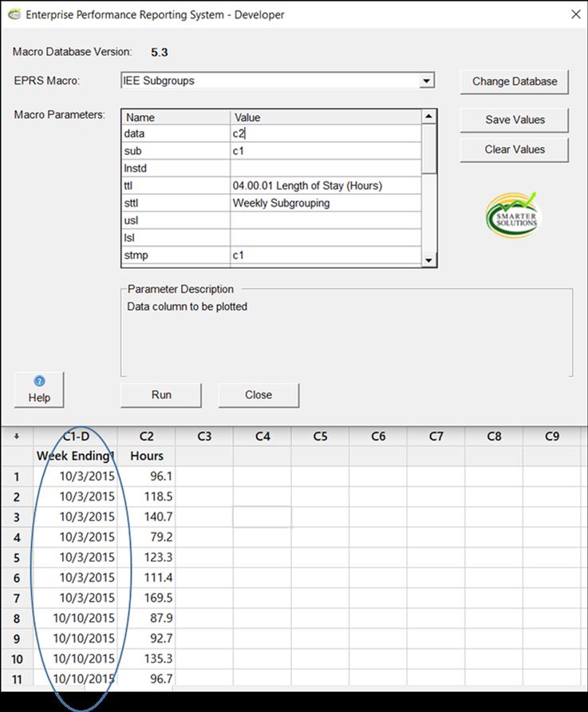Select the C2 column header
Image resolution: width=588 pixels, height=712 pixels.
point(146,437)
